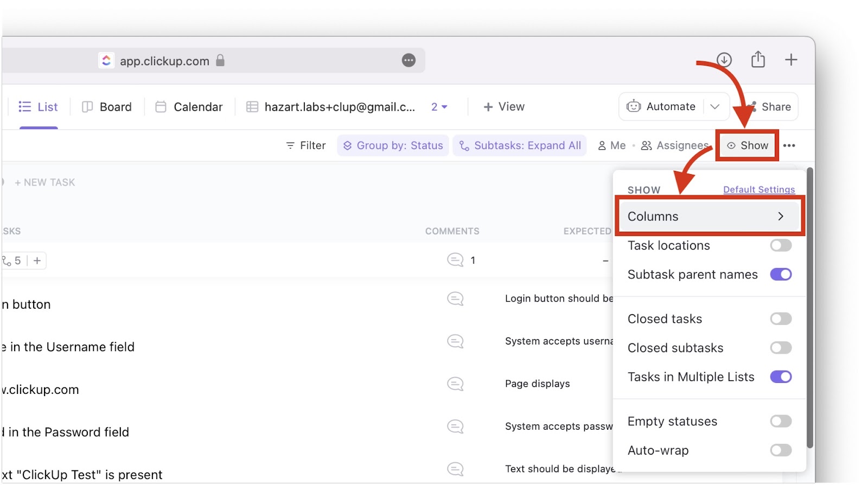Click the Automate robot icon

point(634,106)
